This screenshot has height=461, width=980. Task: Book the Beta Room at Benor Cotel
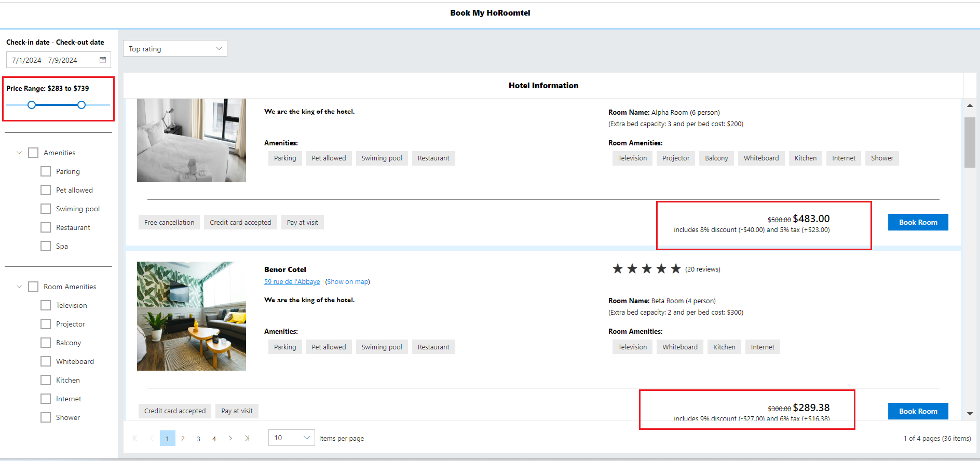click(918, 411)
